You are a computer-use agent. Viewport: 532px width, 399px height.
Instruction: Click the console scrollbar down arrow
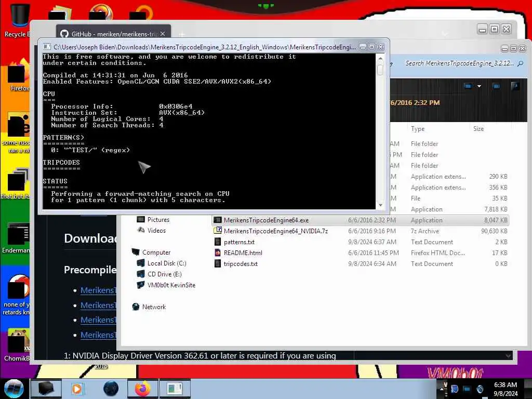[380, 205]
